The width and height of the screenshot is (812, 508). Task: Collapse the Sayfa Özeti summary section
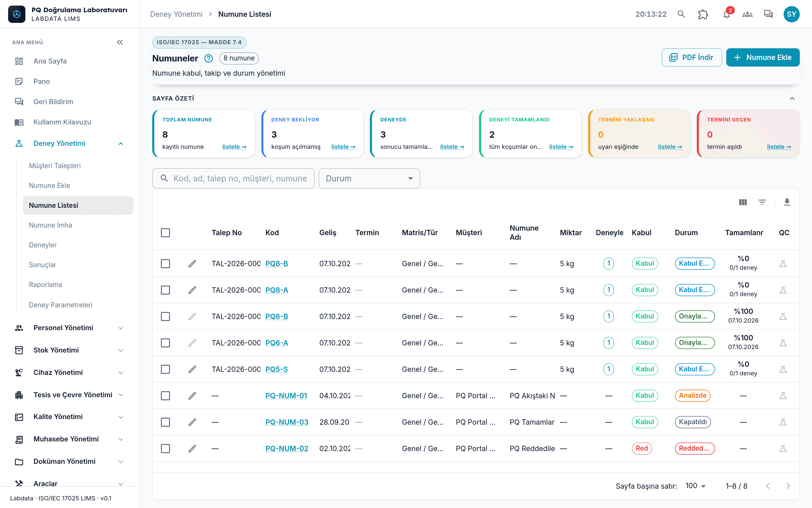click(x=792, y=99)
